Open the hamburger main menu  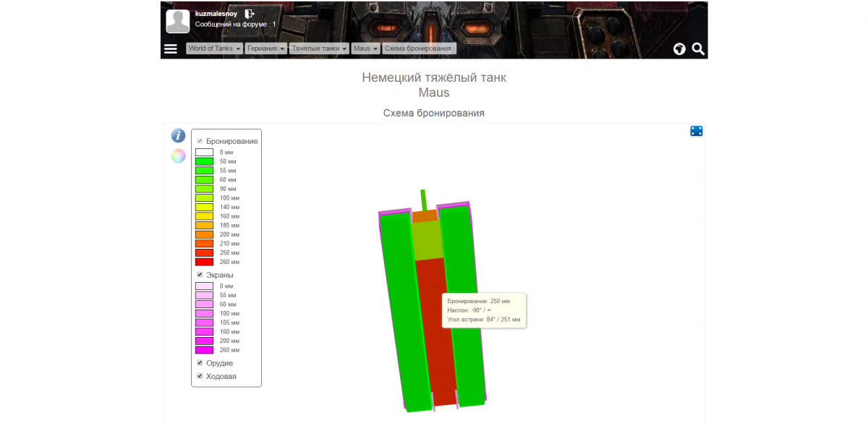(x=171, y=48)
